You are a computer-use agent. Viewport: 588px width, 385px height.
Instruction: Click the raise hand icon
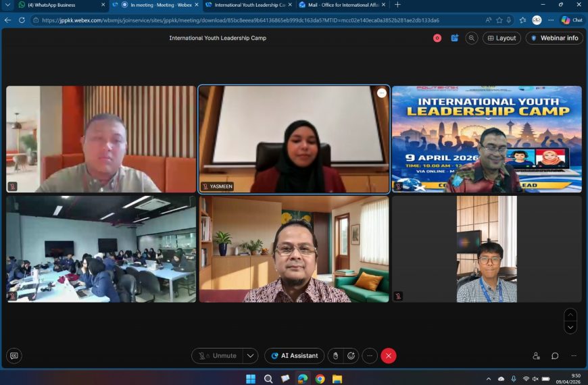[x=336, y=356]
